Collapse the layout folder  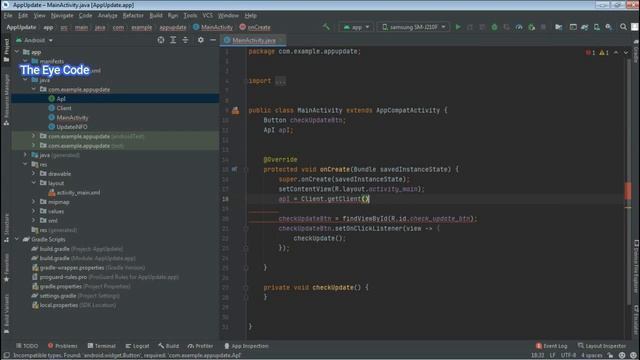coord(34,183)
